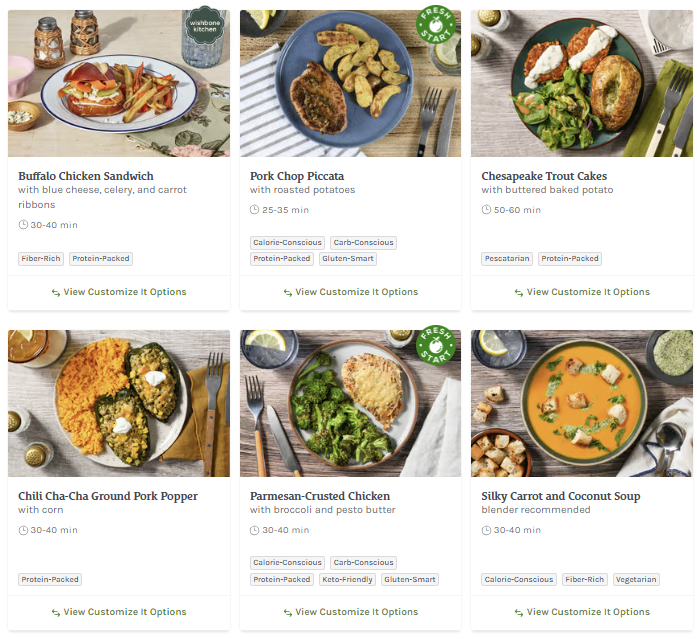Click the swap arrows icon under Silky Carrot Soup

point(519,612)
